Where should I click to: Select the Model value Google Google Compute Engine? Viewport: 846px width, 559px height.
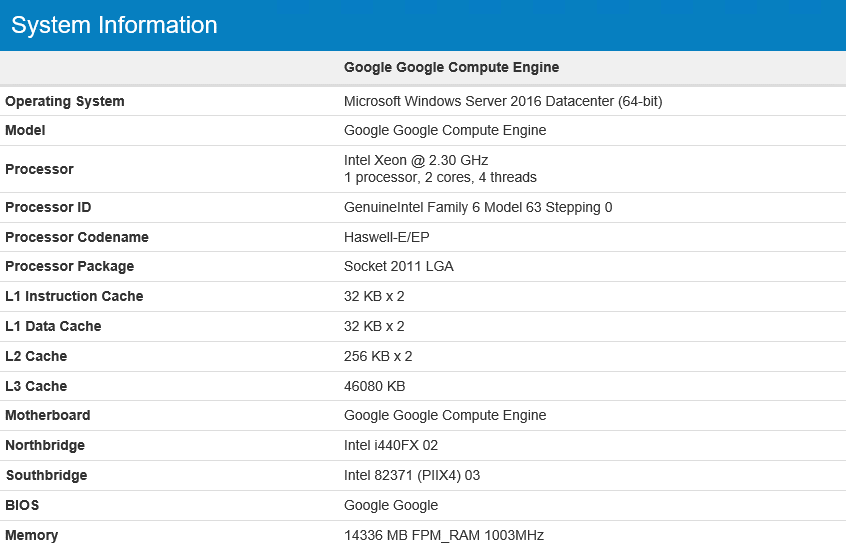445,131
